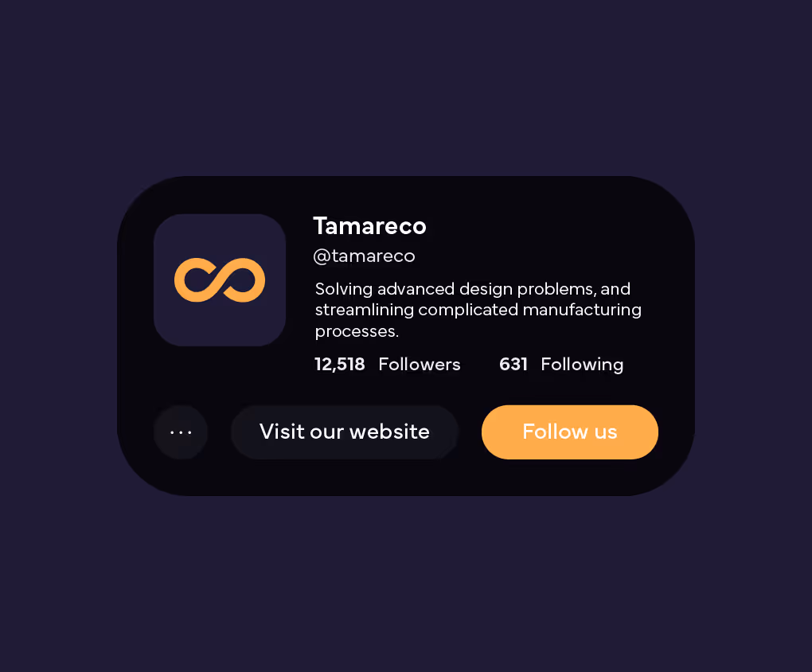The width and height of the screenshot is (812, 672).
Task: Click the Visit our website button
Action: (x=345, y=432)
